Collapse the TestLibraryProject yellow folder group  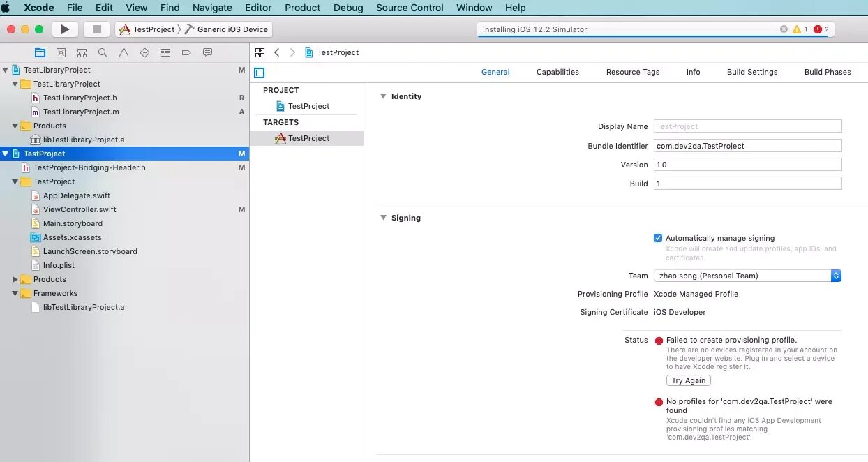15,84
